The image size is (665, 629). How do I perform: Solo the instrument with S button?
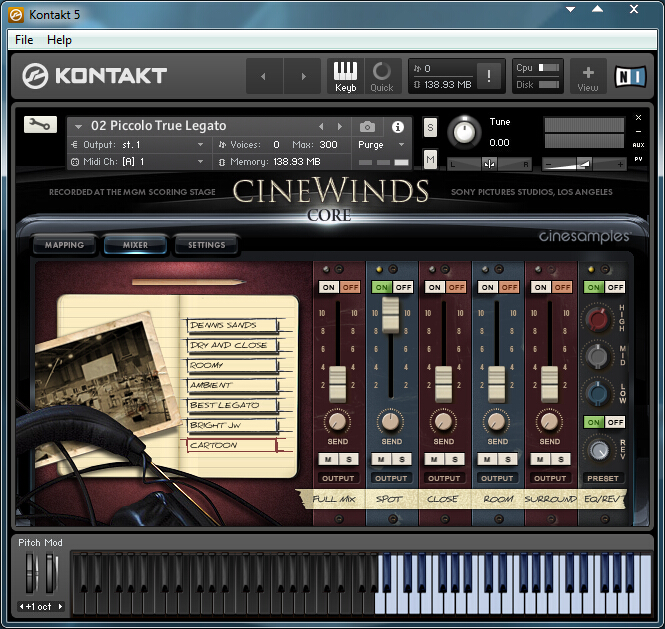coord(430,127)
